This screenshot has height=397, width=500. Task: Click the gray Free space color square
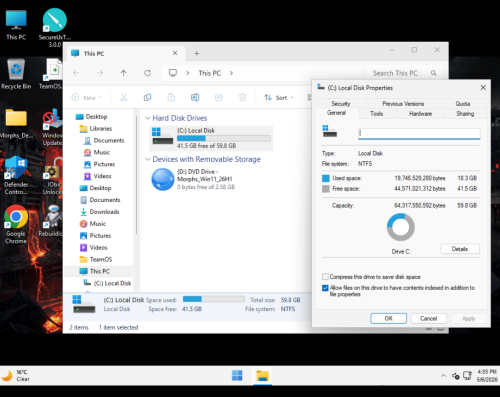326,189
